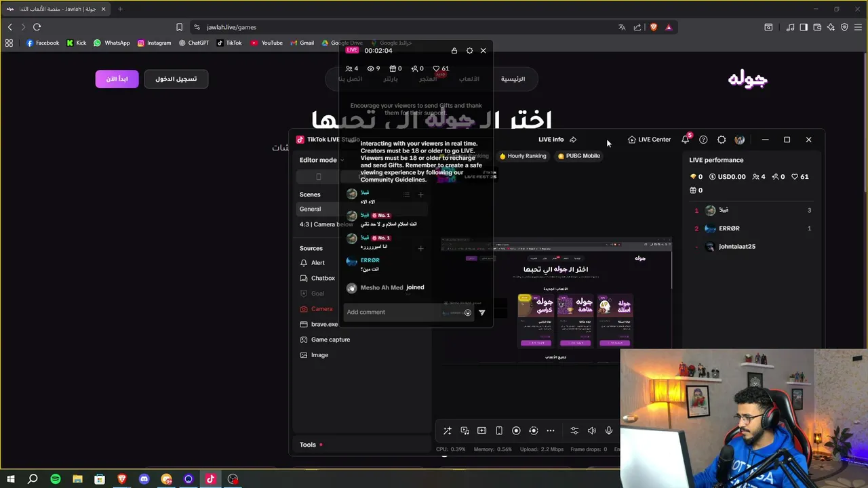Open the help question mark icon
The image size is (868, 488).
pos(703,140)
